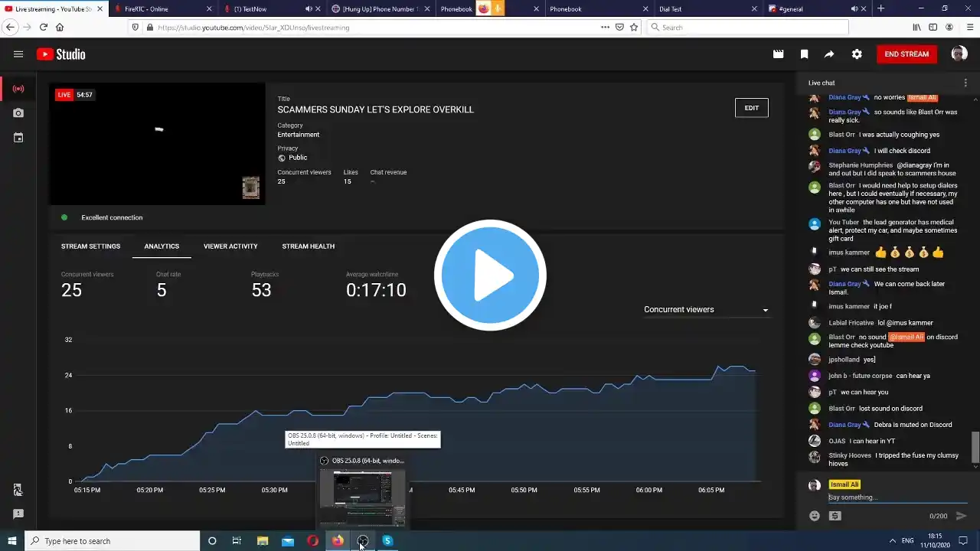Select the Analytics tab
Image resolution: width=980 pixels, height=551 pixels.
tap(162, 246)
